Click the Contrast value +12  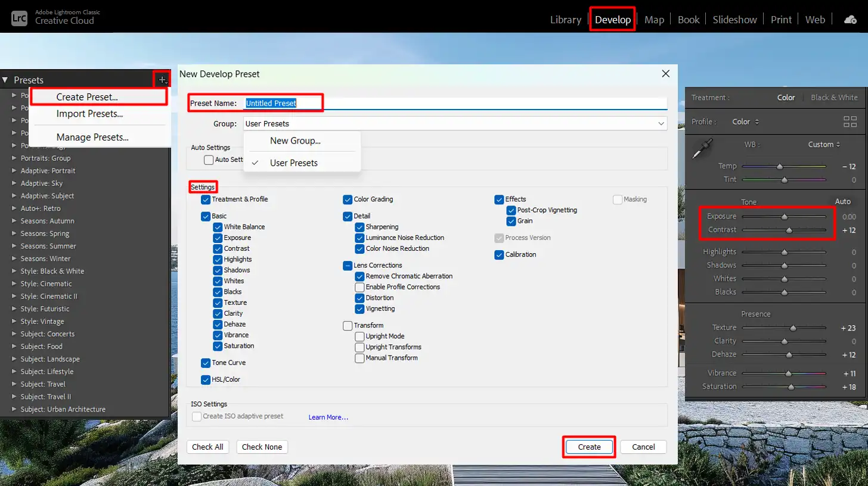pos(848,230)
